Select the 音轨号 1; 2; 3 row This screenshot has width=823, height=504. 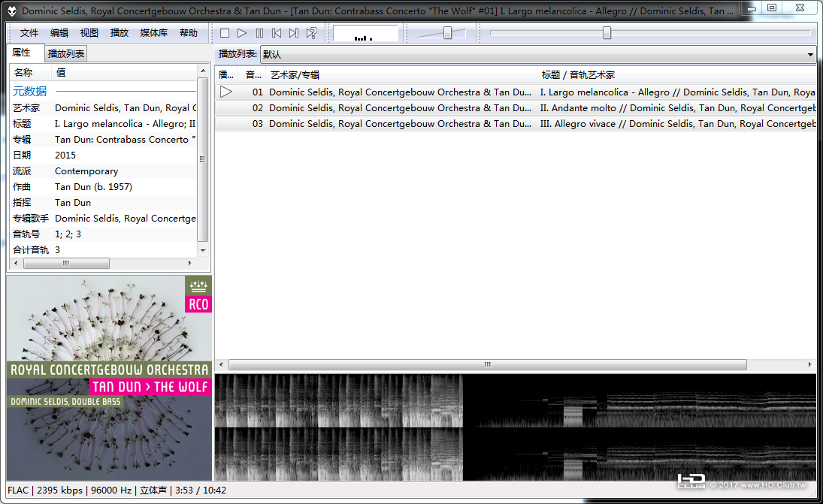tap(104, 234)
